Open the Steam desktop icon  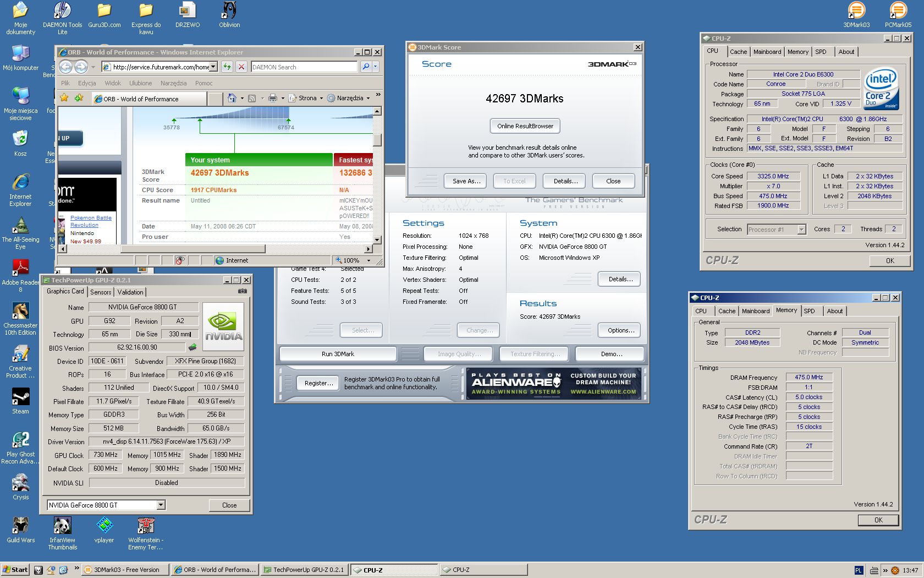[x=20, y=401]
